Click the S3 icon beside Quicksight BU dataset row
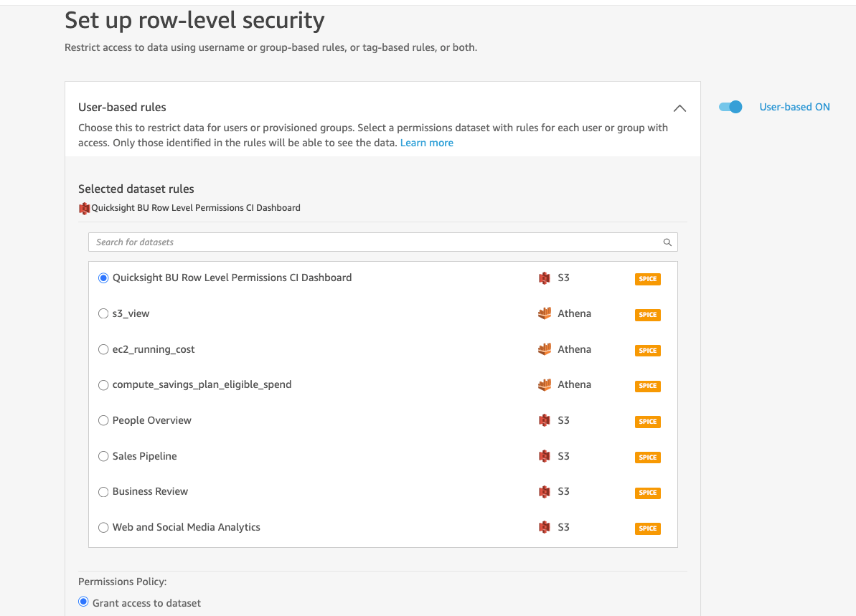The image size is (856, 616). tap(545, 278)
